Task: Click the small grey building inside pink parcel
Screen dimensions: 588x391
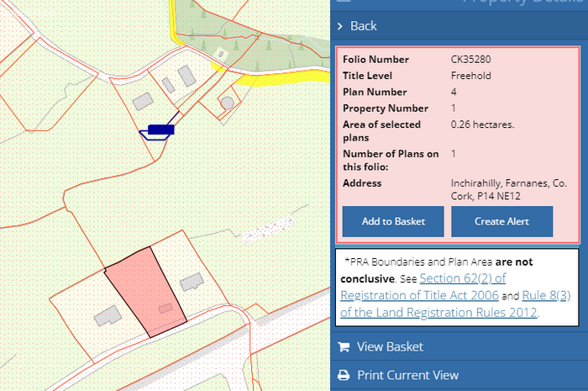Action: tap(166, 309)
